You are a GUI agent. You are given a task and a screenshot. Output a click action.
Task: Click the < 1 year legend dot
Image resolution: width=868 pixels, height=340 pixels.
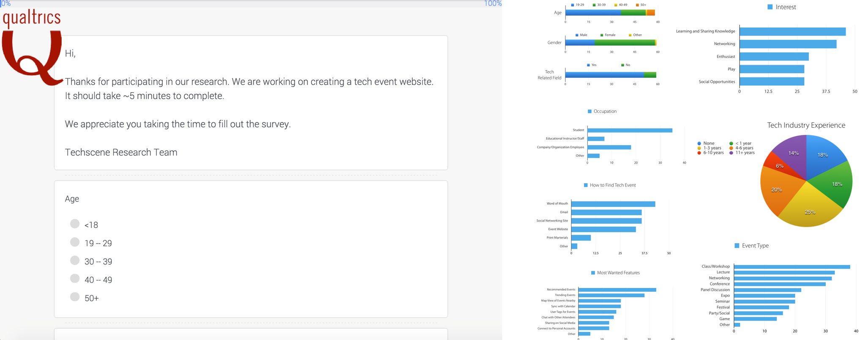tap(731, 143)
